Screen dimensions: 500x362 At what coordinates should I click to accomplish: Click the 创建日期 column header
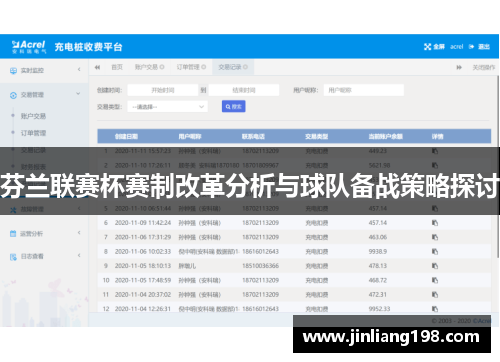click(x=126, y=136)
